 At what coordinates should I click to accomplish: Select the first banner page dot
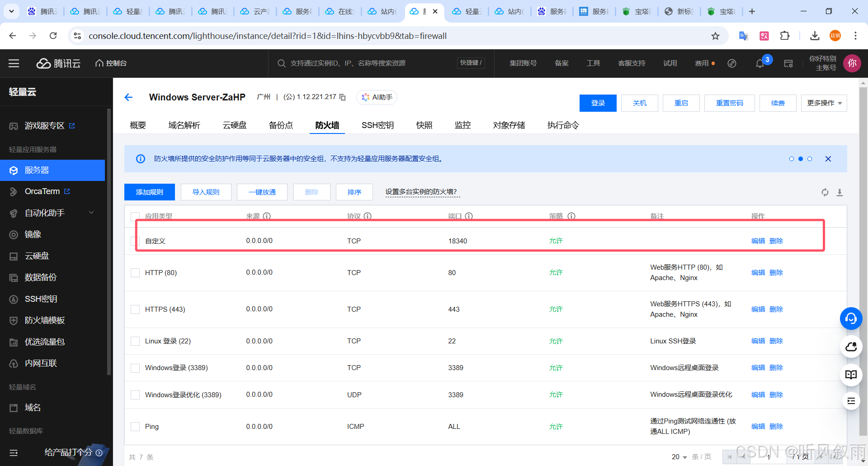791,159
